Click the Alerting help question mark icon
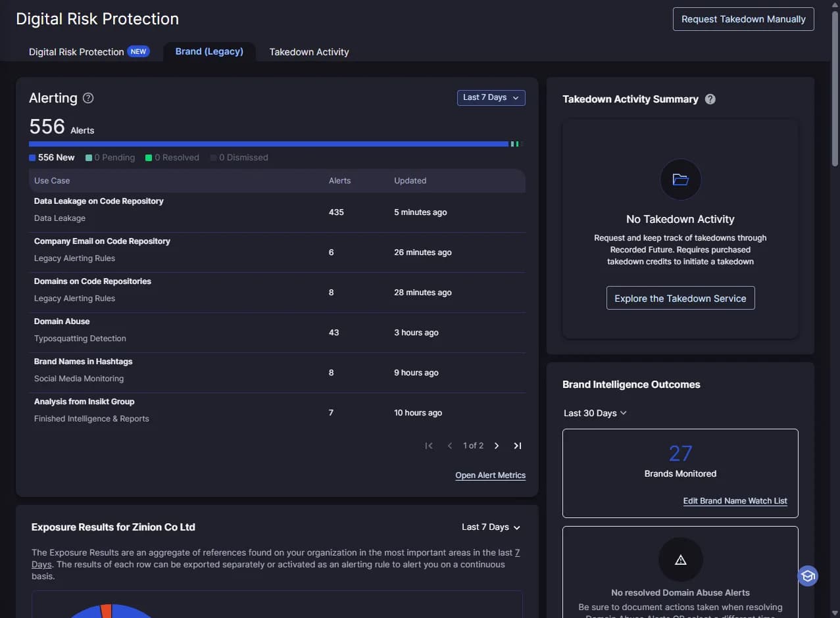The height and width of the screenshot is (618, 840). [x=88, y=98]
